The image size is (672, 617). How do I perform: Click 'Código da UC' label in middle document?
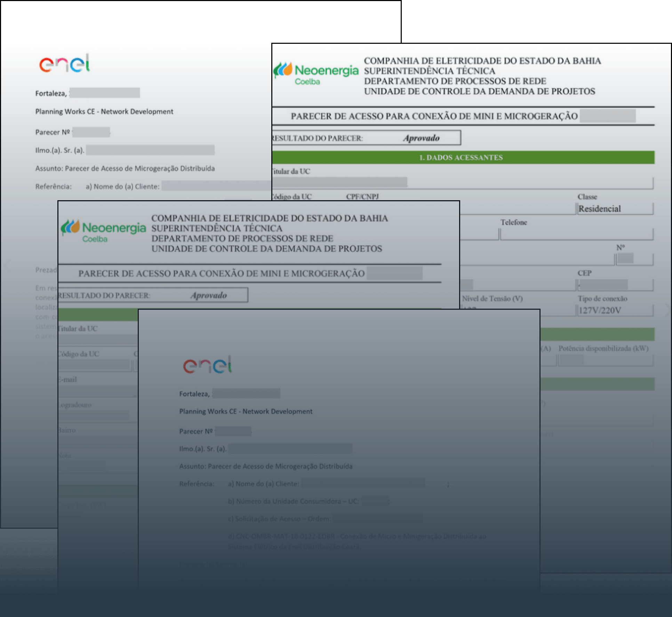coord(79,354)
